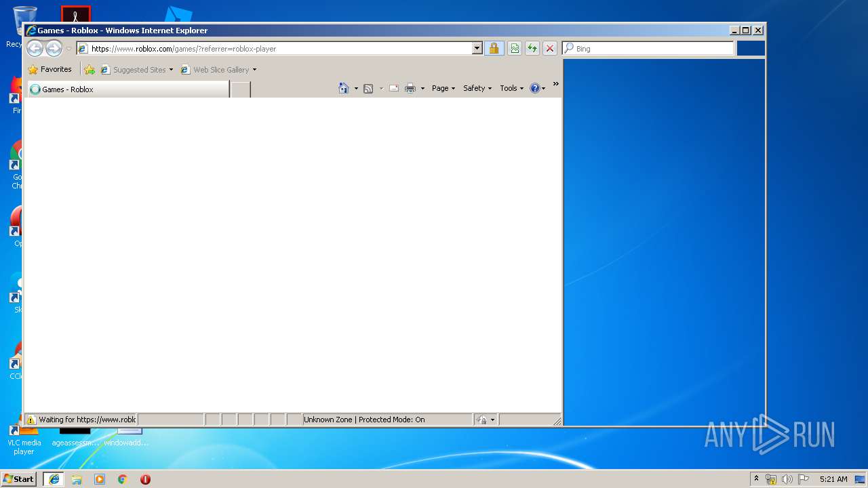
Task: Open the Web Slice Gallery link
Action: (x=215, y=69)
